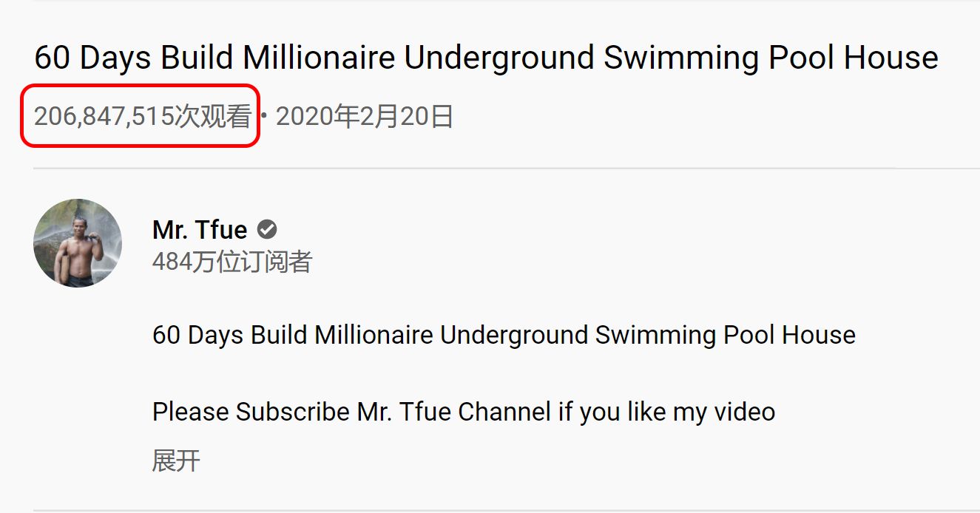Click the divider line under 展开

pos(506,510)
